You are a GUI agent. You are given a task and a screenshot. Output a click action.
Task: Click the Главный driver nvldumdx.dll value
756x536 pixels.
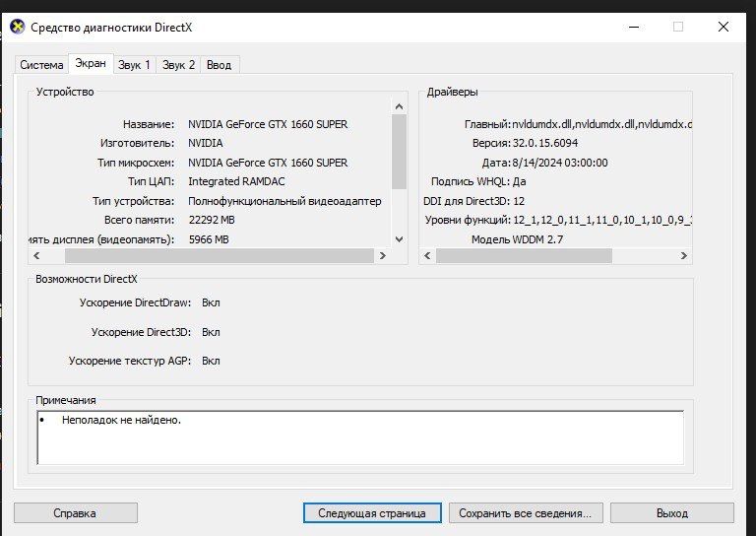[x=602, y=124]
